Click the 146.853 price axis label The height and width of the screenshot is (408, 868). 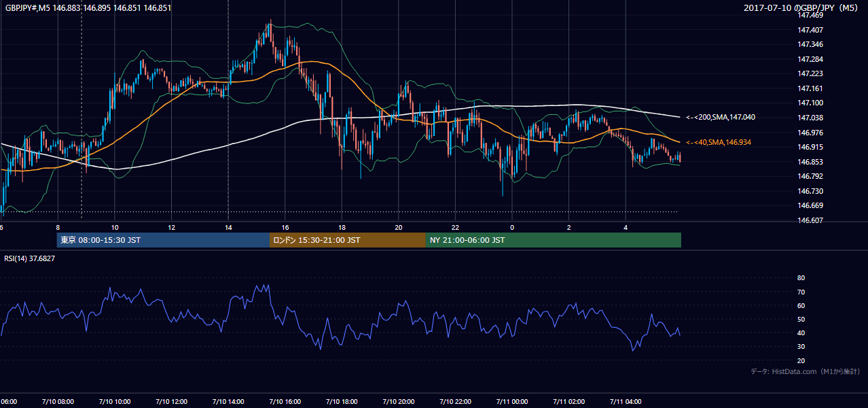810,162
